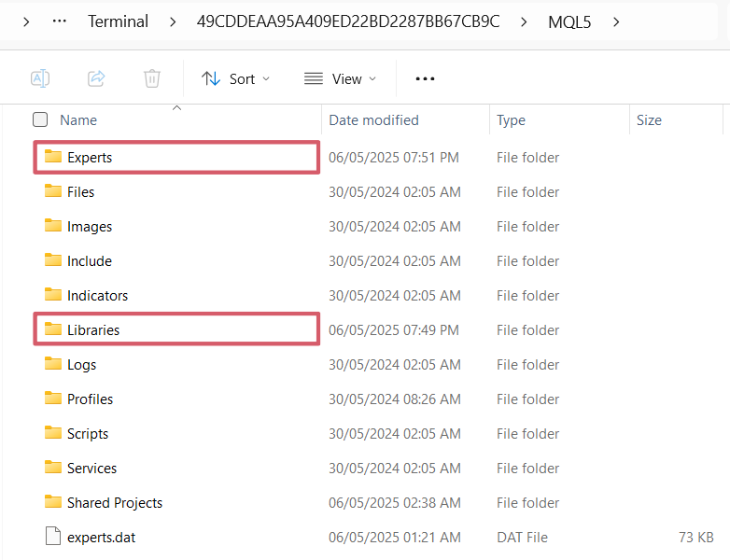This screenshot has height=560, width=730.
Task: Open the See more toolbar menu
Action: pos(425,79)
